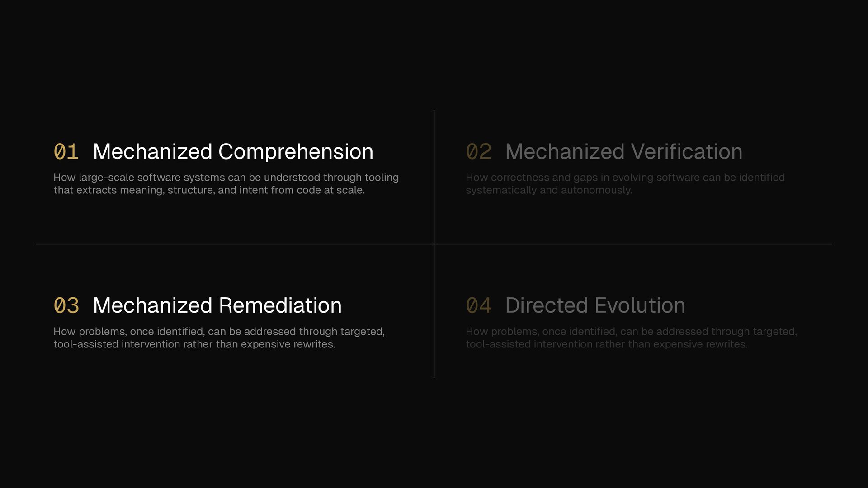Viewport: 868px width, 488px height.
Task: Click the gold "03" number label
Action: coord(66,306)
